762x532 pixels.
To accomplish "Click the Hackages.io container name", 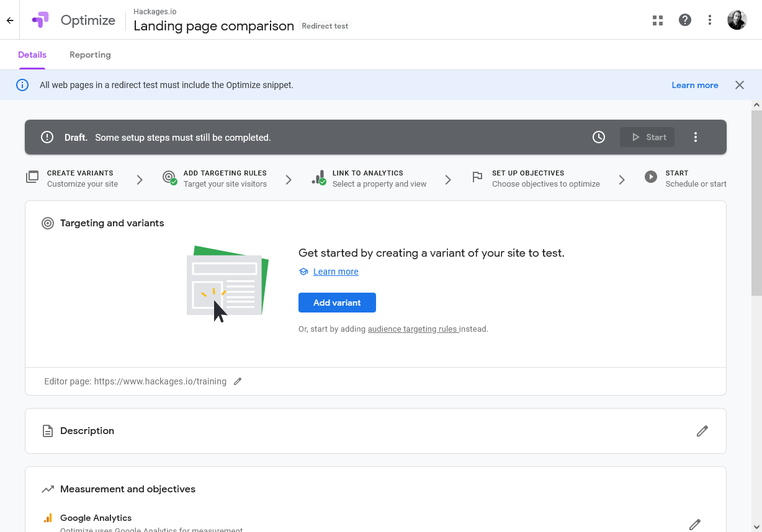I will (155, 11).
